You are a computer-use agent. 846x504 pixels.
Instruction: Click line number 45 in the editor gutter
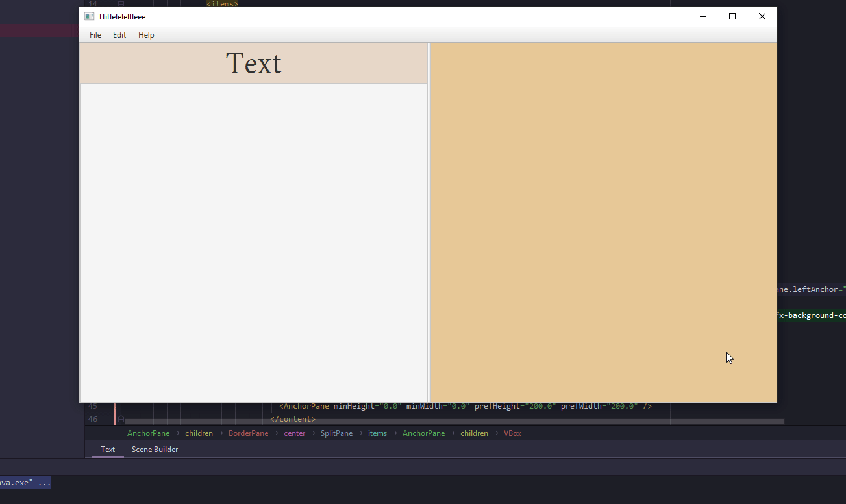(93, 405)
